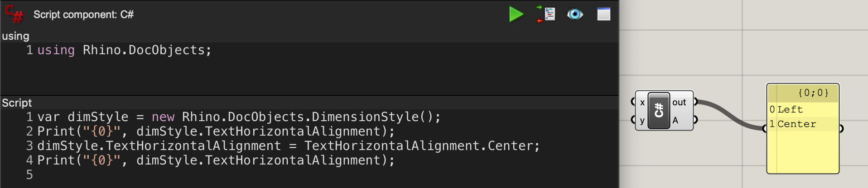Place cursor on using Rhino.DocObjects line
This screenshot has height=188, width=868.
125,50
